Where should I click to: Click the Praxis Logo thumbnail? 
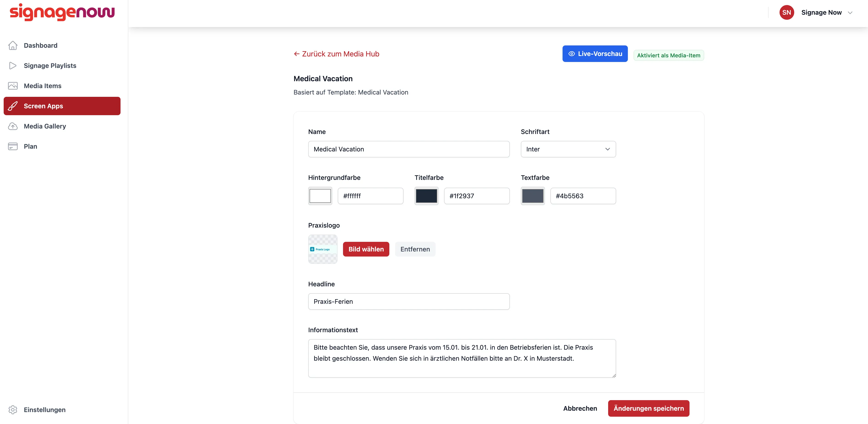tap(322, 249)
